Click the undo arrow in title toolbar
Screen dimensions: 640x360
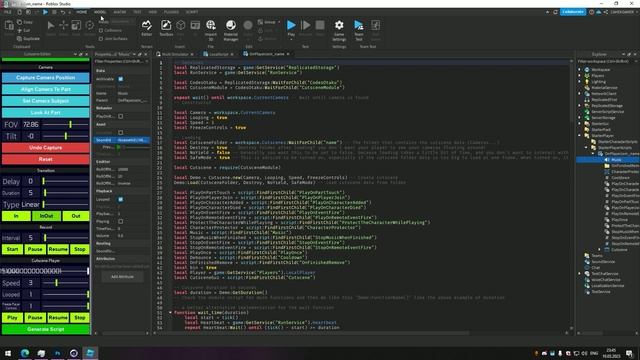coord(62,12)
